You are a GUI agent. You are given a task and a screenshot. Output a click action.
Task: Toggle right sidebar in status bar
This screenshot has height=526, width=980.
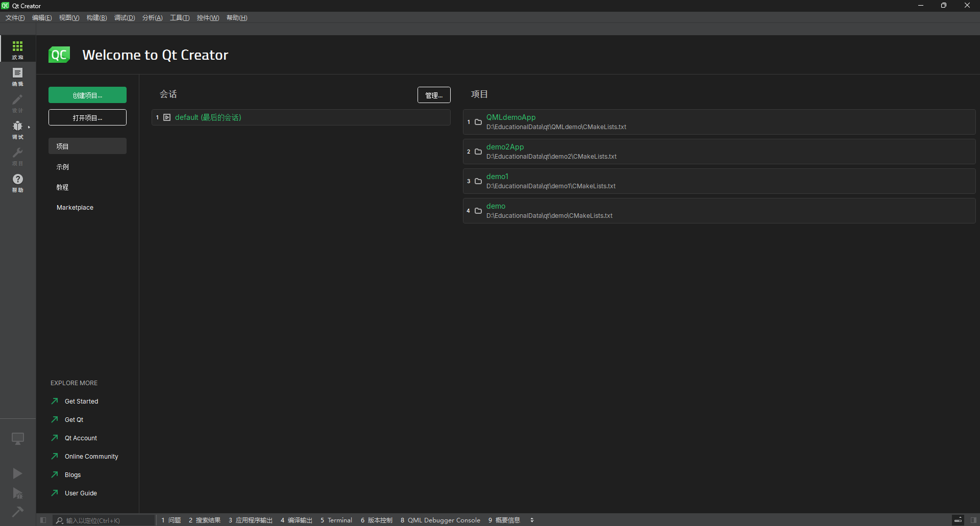pos(973,520)
